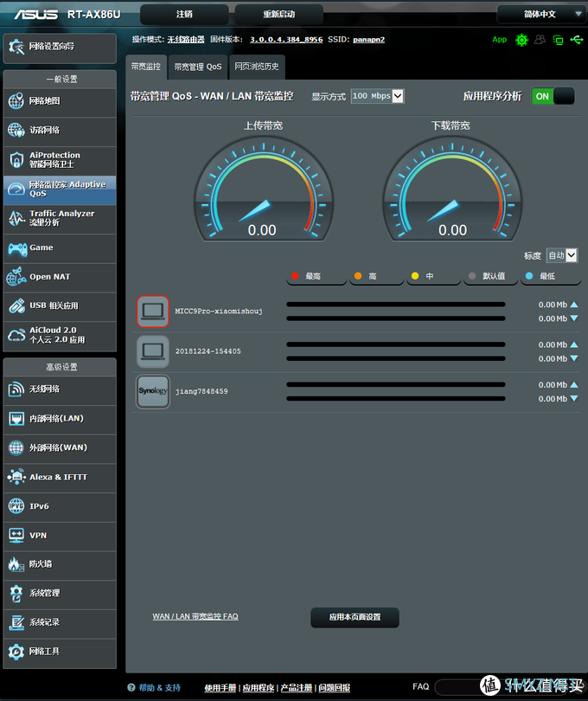Click the help question mark icon
This screenshot has height=701, width=588.
(131, 687)
